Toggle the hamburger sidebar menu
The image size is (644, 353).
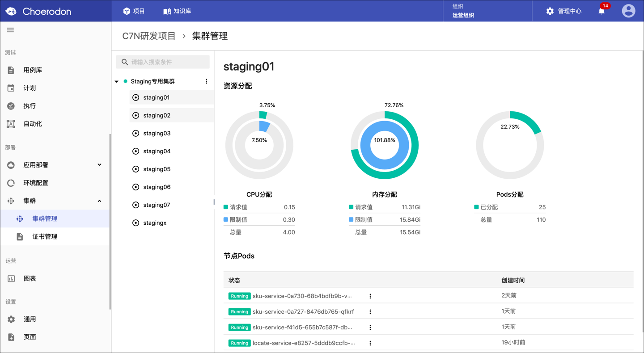point(10,30)
